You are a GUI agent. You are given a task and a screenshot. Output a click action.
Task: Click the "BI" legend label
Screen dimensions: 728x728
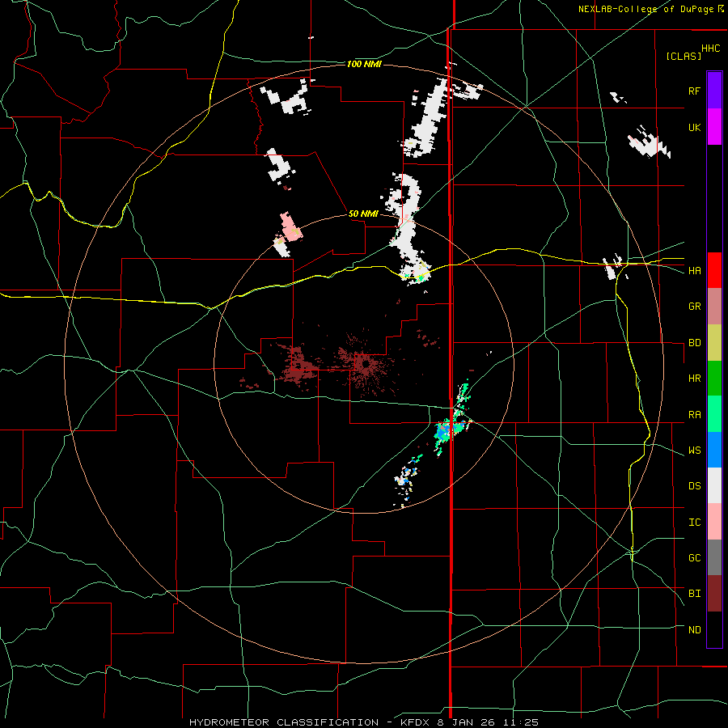694,594
